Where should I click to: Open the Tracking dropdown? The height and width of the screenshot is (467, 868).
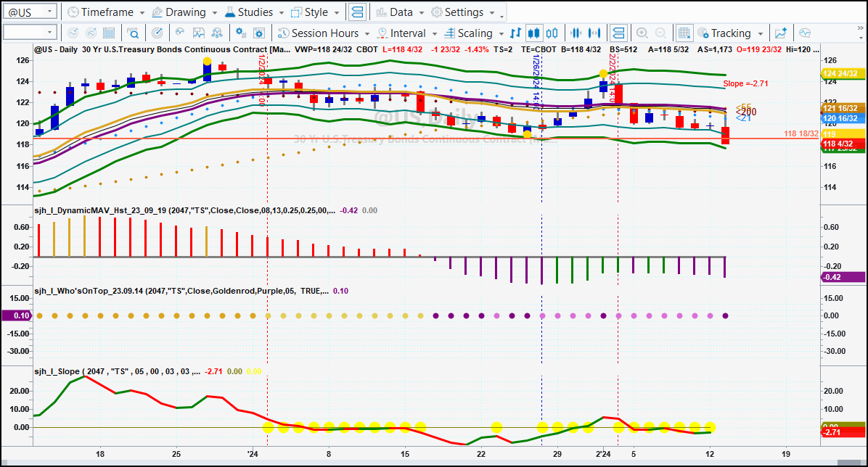point(731,33)
